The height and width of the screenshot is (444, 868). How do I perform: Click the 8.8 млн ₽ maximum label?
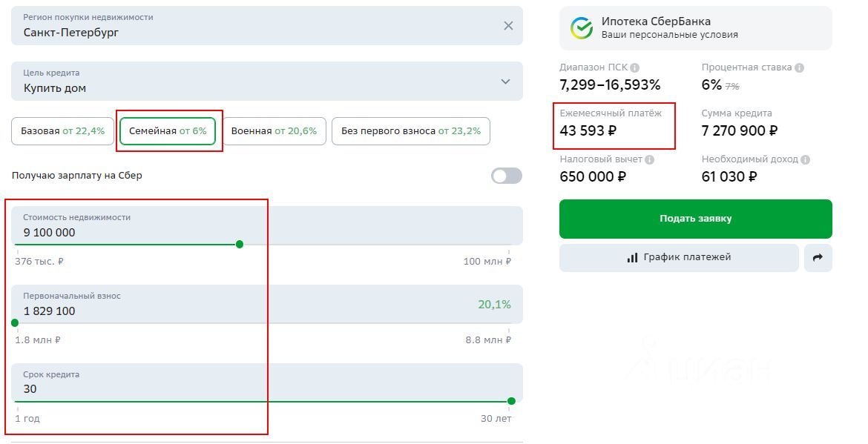[x=488, y=340]
